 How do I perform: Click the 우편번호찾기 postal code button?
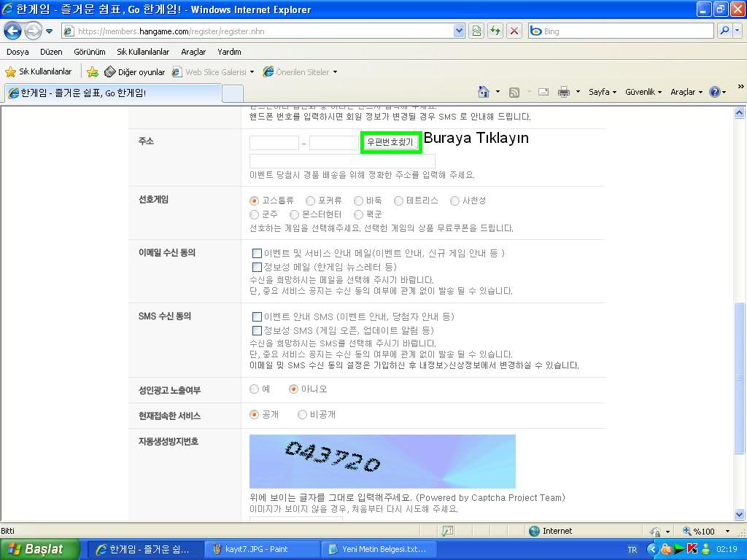(x=390, y=142)
